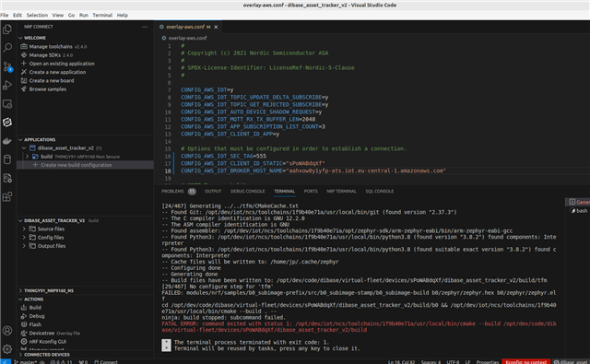Image resolution: width=590 pixels, height=364 pixels.
Task: Switch to the PORTS panel tab
Action: coord(311,192)
